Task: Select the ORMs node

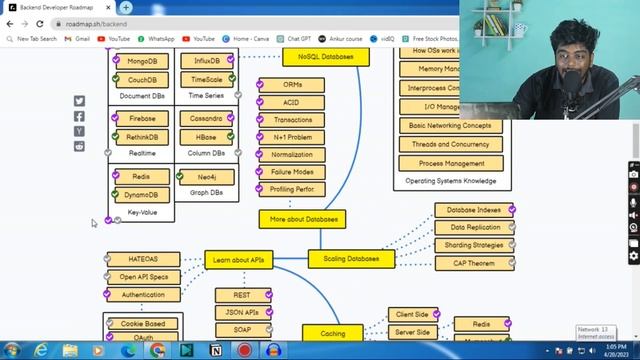Action: [x=292, y=85]
